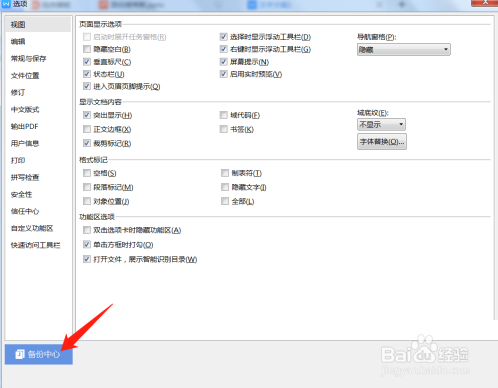Select the 视图 category in sidebar
The width and height of the screenshot is (498, 388).
point(38,25)
